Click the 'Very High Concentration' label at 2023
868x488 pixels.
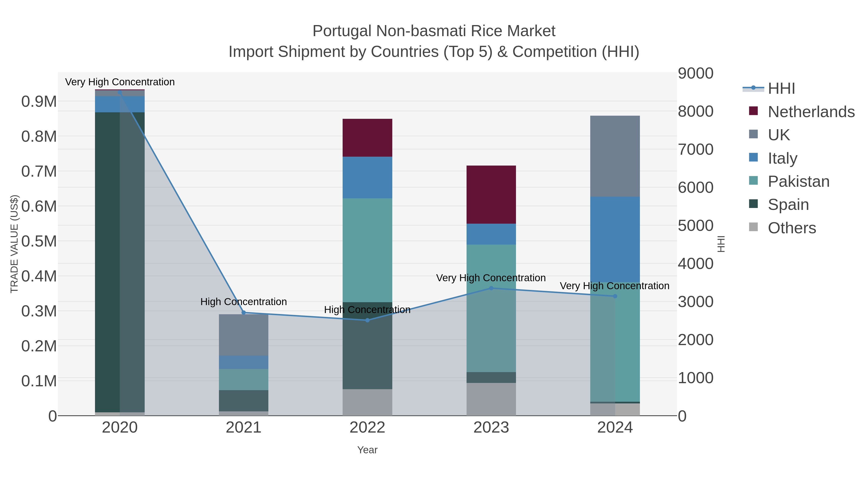491,278
